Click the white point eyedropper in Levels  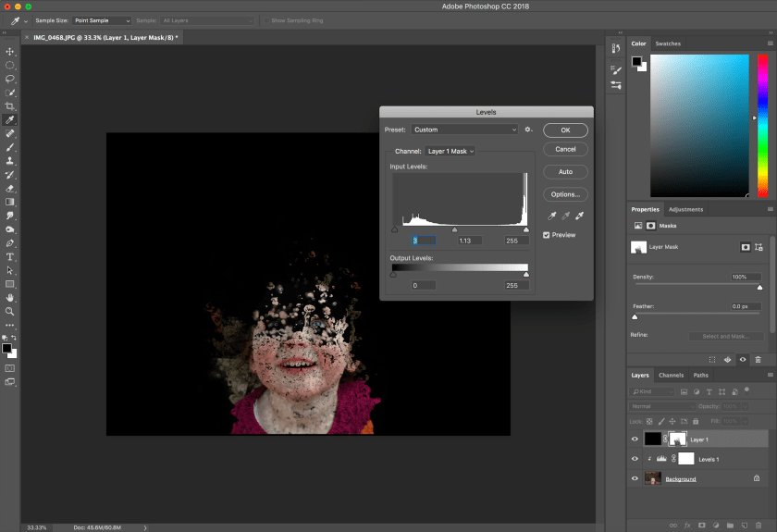(x=579, y=216)
